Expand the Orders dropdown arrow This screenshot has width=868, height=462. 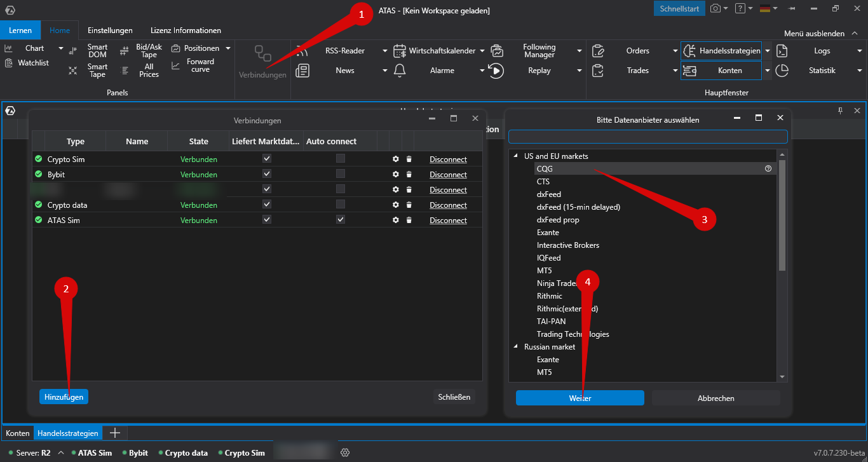point(675,51)
